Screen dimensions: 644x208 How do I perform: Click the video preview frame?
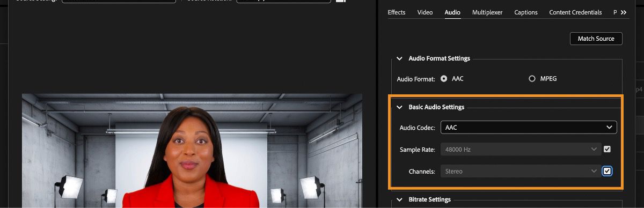[x=192, y=151]
